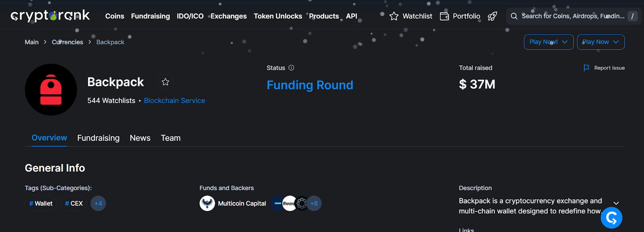Open the rocket launch icon
Viewport: 644px width, 232px height.
point(492,16)
